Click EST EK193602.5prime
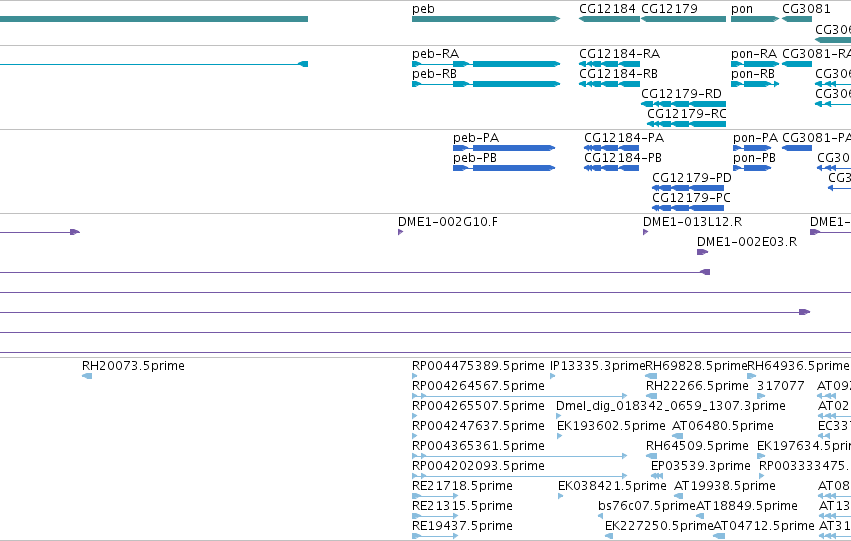 (560, 436)
